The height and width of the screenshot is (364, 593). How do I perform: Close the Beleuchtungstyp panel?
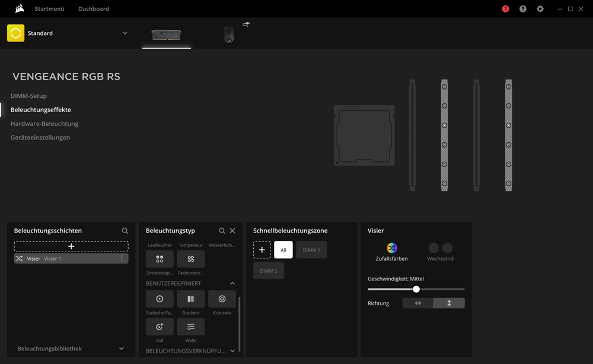point(232,231)
